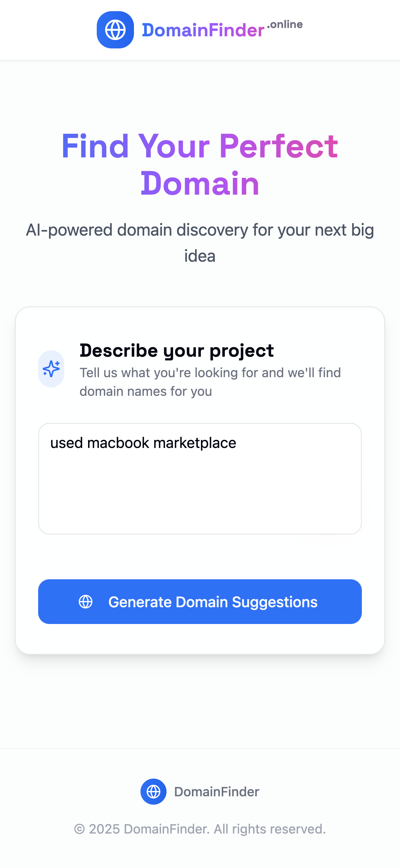Place cursor after the word marketplace

237,443
